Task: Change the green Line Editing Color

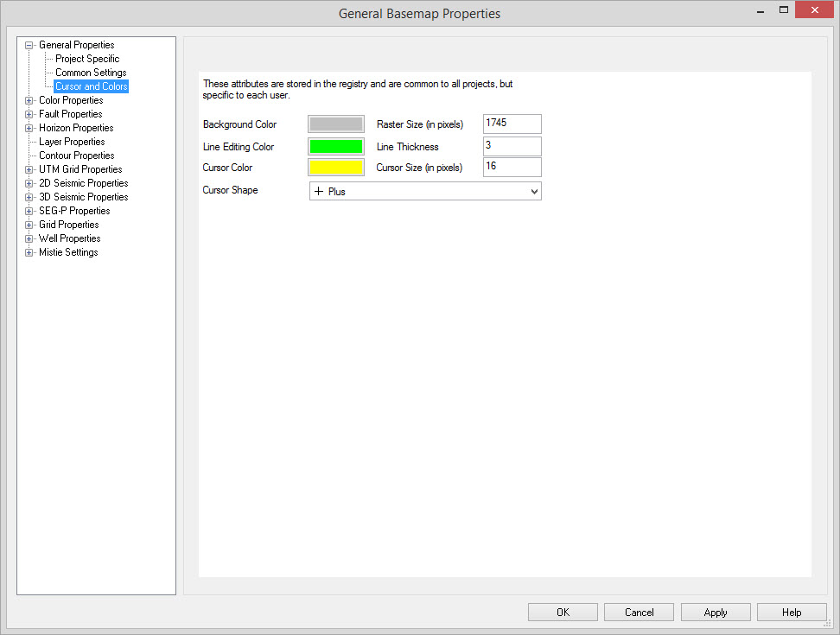Action: click(336, 146)
